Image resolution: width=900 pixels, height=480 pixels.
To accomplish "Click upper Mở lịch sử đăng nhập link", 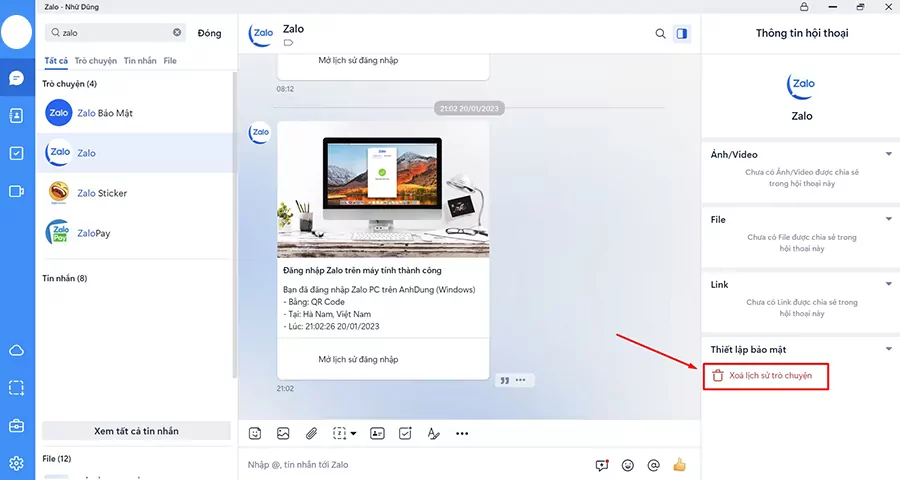I will 358,60.
